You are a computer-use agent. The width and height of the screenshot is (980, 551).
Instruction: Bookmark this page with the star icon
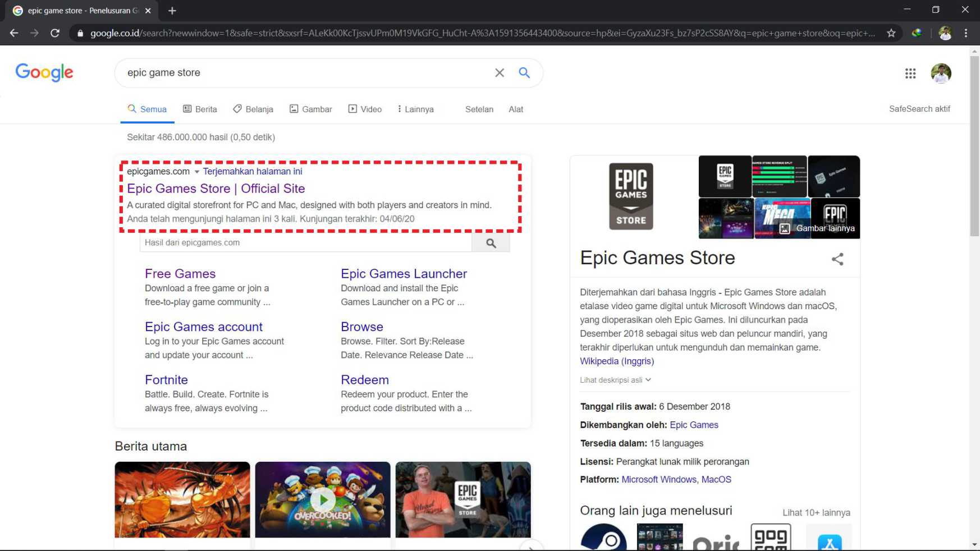point(891,33)
